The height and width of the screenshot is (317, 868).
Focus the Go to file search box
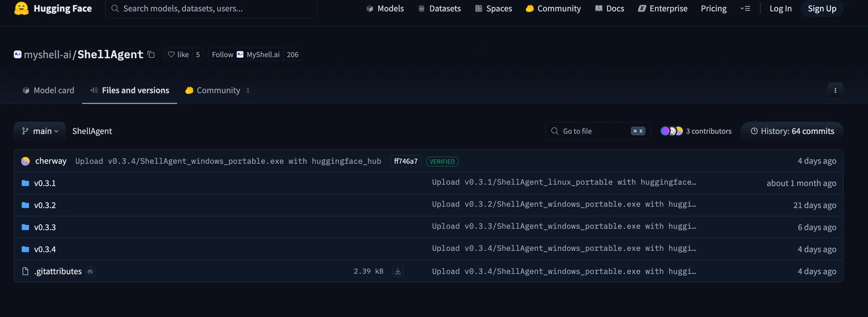(598, 131)
